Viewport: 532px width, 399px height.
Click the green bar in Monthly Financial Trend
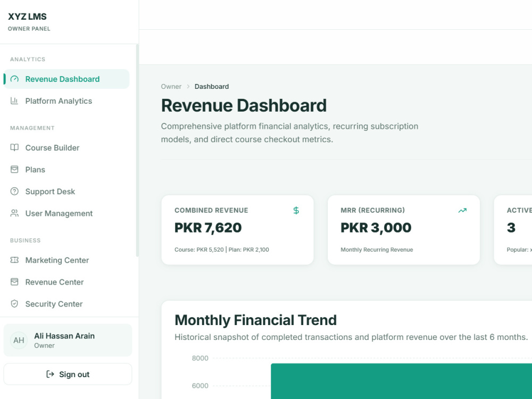tap(401, 381)
